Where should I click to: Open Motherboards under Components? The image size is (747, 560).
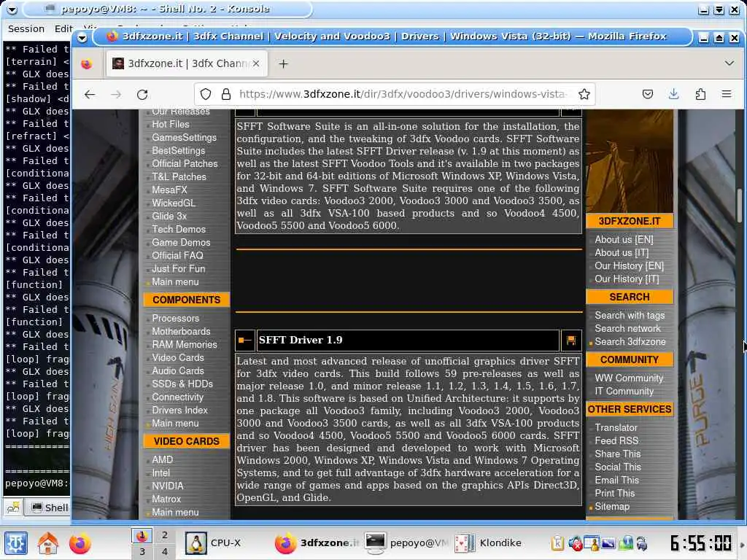click(x=181, y=332)
